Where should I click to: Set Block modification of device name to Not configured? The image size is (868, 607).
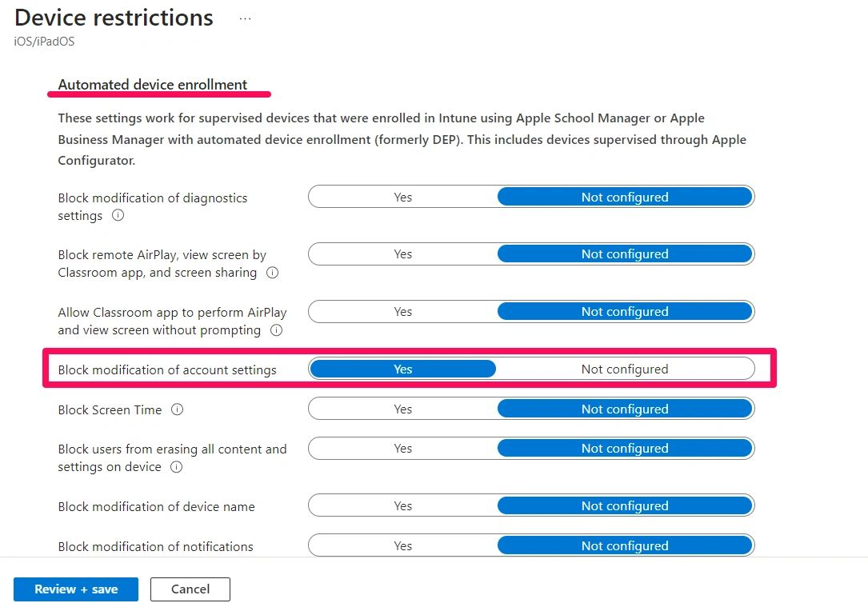point(625,505)
